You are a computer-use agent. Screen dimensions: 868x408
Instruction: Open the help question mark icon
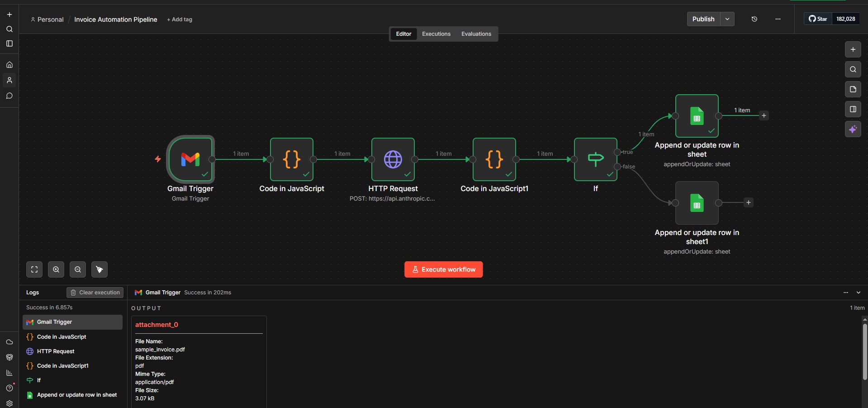[9, 389]
